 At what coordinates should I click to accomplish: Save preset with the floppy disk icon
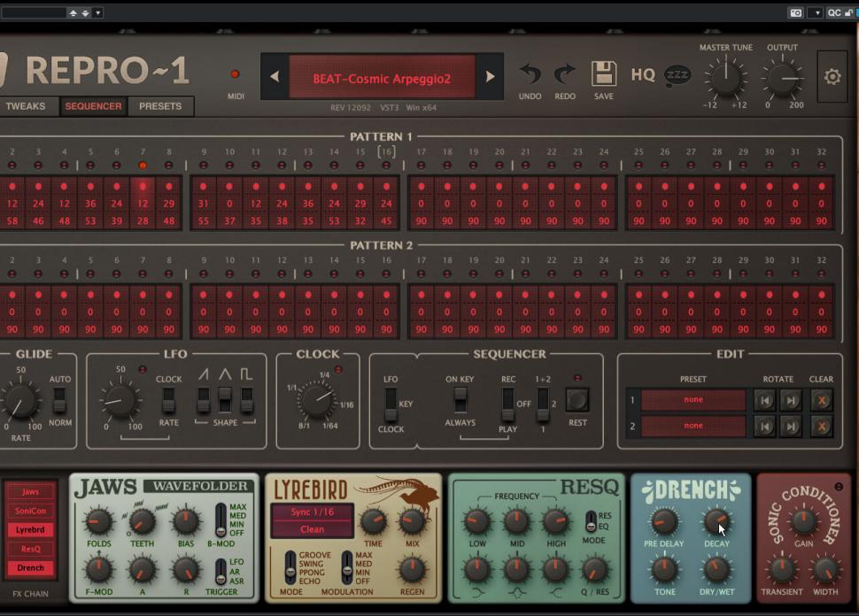tap(604, 74)
